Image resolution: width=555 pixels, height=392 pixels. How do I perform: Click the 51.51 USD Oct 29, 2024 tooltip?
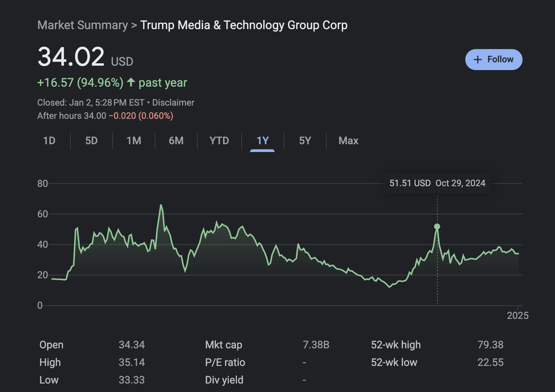[x=437, y=183]
